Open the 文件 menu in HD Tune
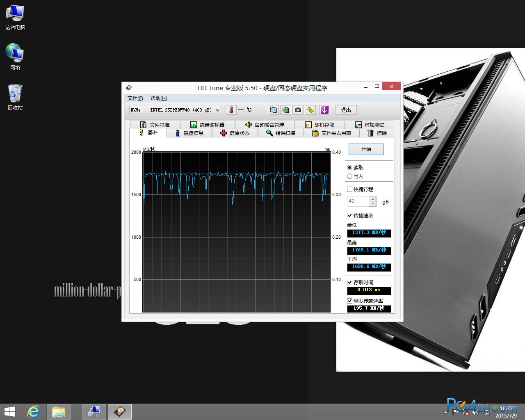The height and width of the screenshot is (420, 525). tap(135, 98)
